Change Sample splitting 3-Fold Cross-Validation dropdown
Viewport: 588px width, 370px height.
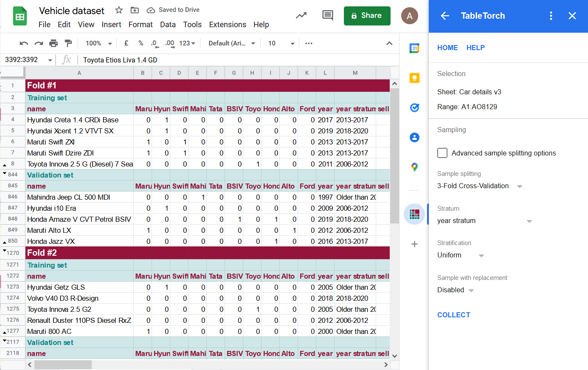point(480,186)
